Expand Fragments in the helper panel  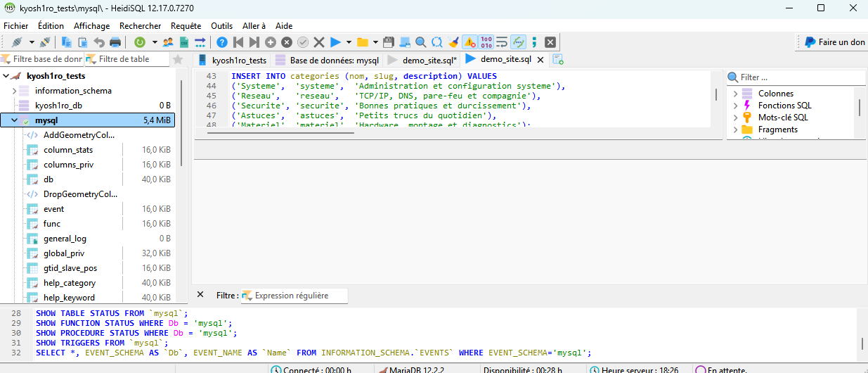[735, 129]
